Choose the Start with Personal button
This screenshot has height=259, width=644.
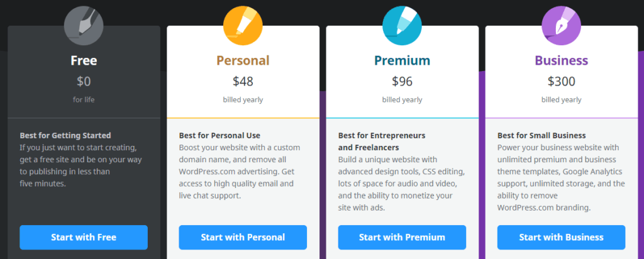(x=243, y=237)
